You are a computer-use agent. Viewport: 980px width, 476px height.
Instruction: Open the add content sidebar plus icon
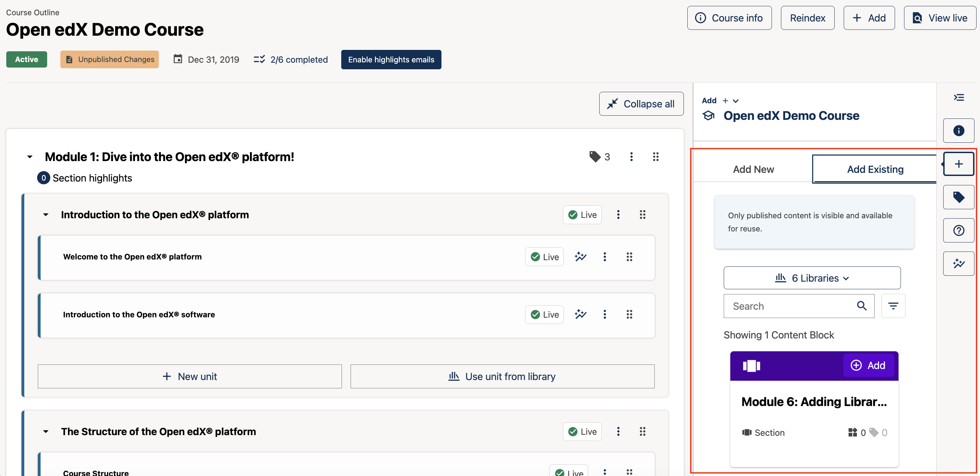coord(958,164)
